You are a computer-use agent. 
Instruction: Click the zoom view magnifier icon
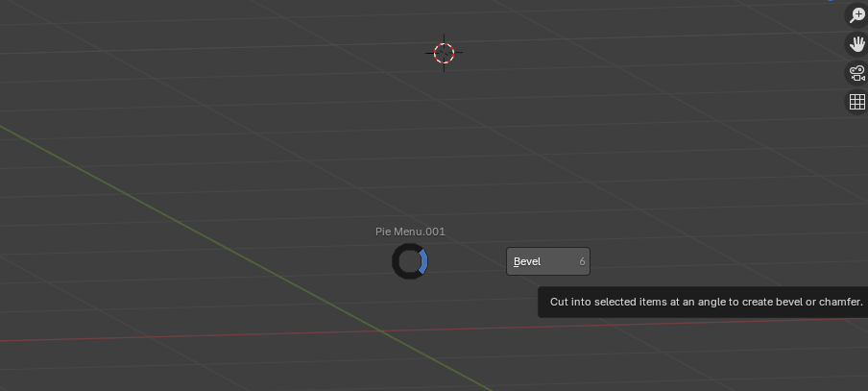click(x=856, y=15)
